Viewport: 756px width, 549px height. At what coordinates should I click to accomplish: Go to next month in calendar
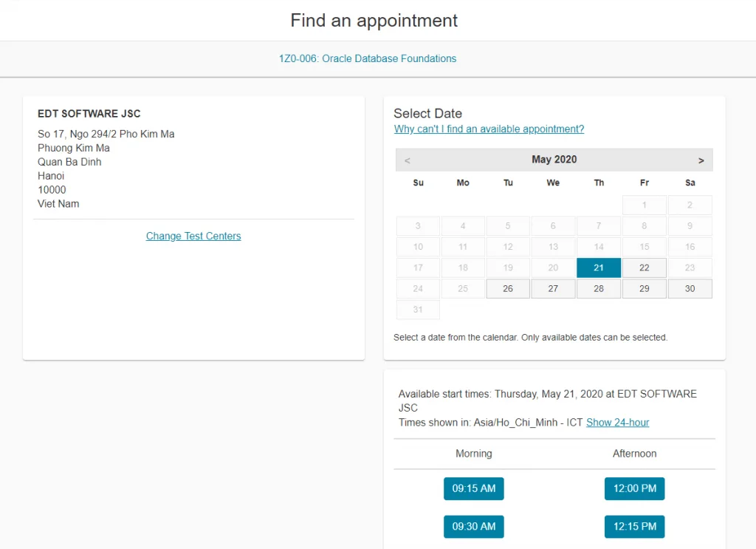coord(701,160)
